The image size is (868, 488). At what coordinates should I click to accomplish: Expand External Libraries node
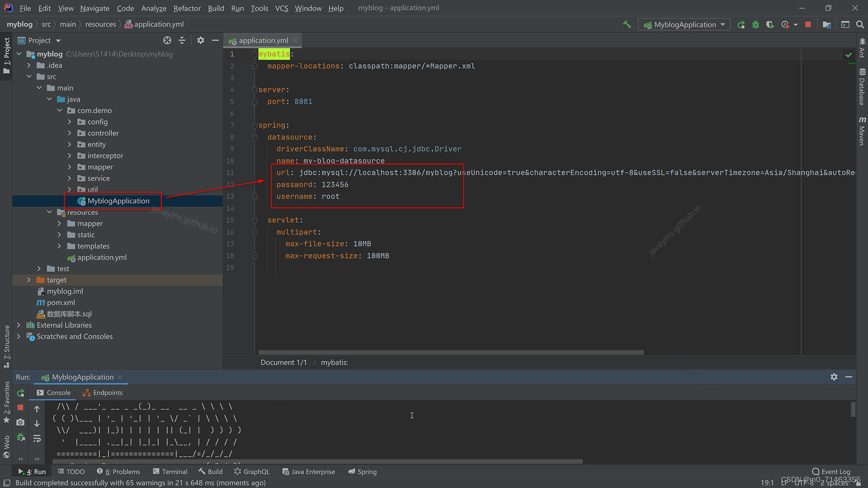tap(19, 325)
